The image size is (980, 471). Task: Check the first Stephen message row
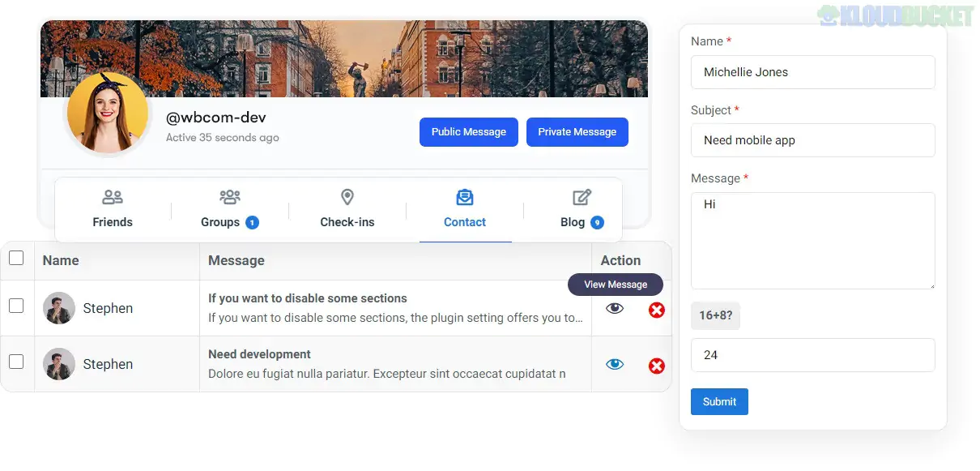[17, 306]
